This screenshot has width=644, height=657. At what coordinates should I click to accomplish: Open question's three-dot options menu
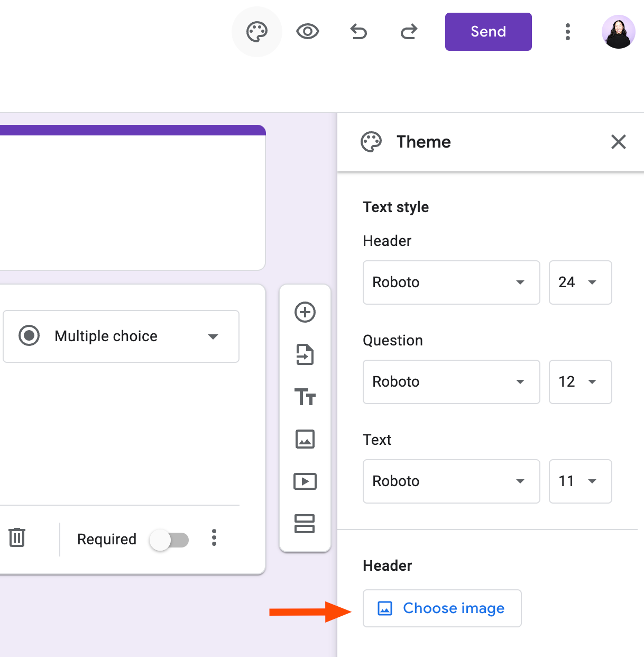click(x=214, y=537)
